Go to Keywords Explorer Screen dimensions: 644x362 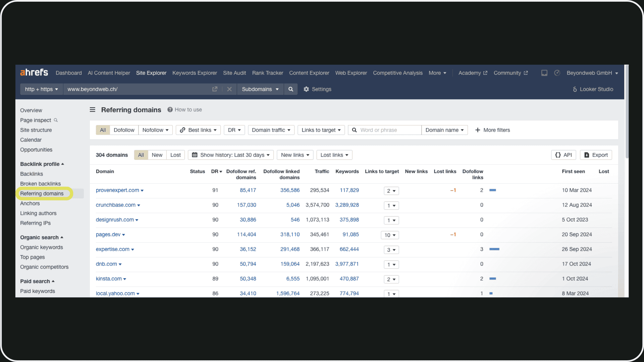tap(195, 73)
